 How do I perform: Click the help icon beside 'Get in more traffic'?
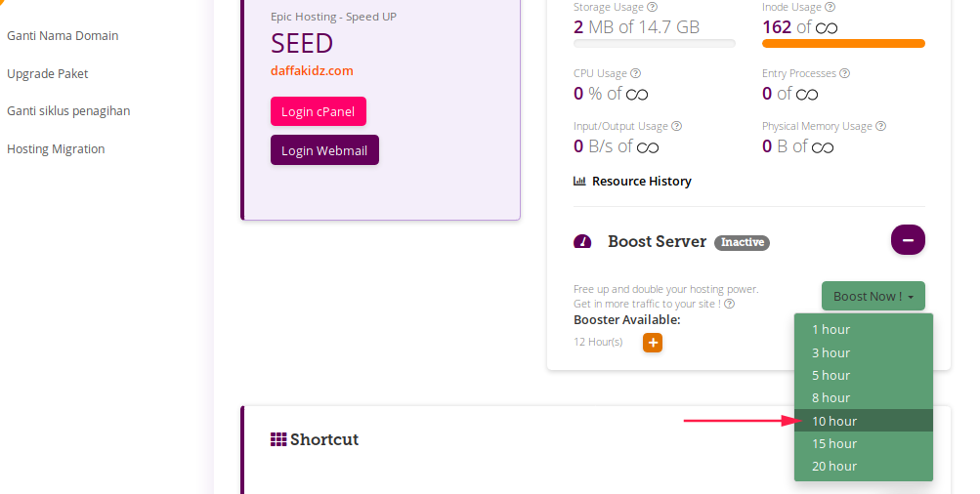pos(729,305)
